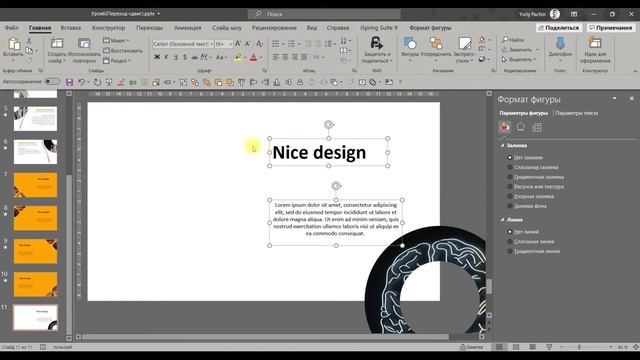Select No fill (Нет заливки) radio button
Screen dimensions: 640x360
coord(510,157)
